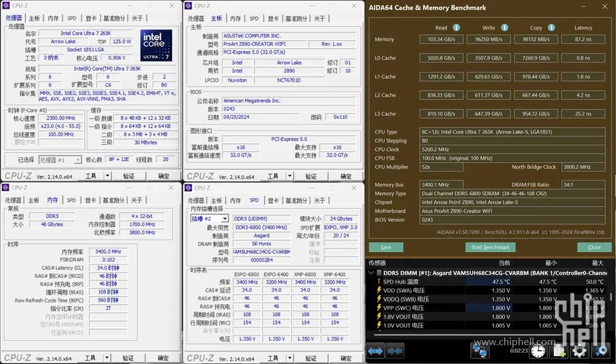The height and width of the screenshot is (364, 616).
Task: Open the 插槽 #2 memory slot dropdown
Action: pyautogui.click(x=209, y=219)
